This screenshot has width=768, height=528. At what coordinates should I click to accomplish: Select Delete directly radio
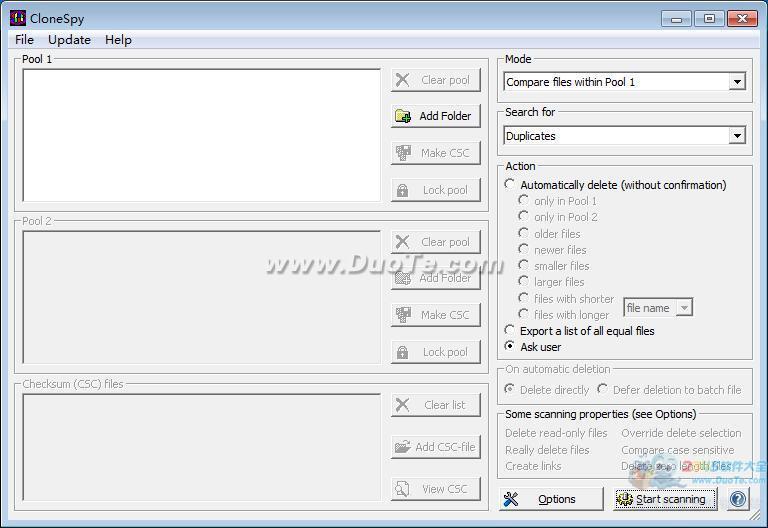point(510,389)
